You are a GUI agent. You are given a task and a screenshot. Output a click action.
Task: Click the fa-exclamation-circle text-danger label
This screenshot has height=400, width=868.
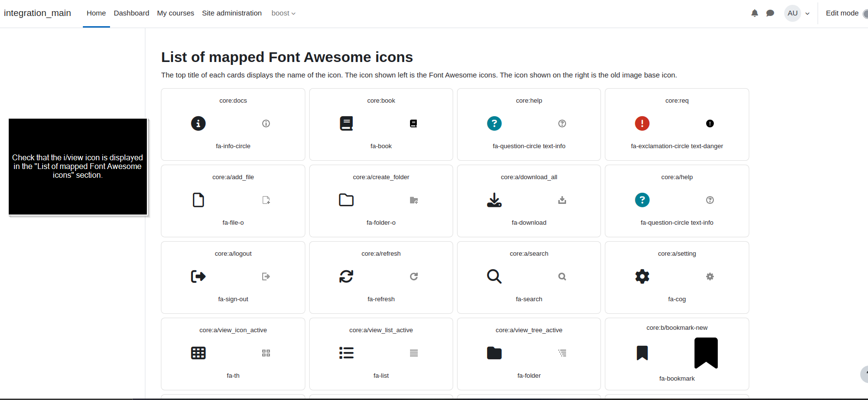677,146
